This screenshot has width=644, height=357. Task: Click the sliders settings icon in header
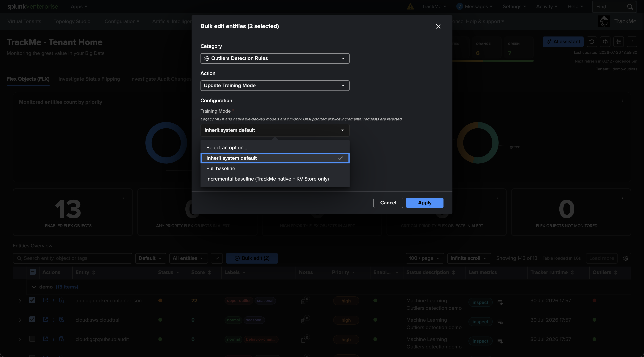pyautogui.click(x=618, y=42)
